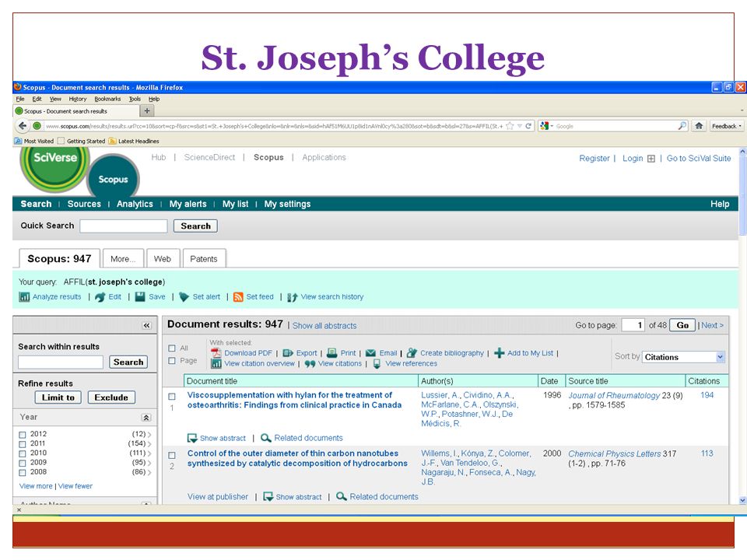Select checkbox for carbon nanotubes result

[x=172, y=455]
